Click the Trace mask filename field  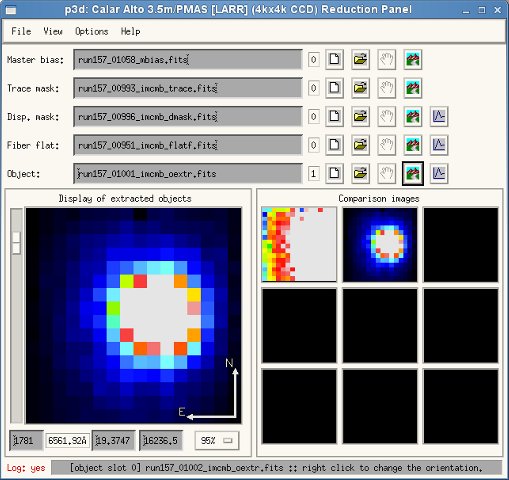coord(188,88)
